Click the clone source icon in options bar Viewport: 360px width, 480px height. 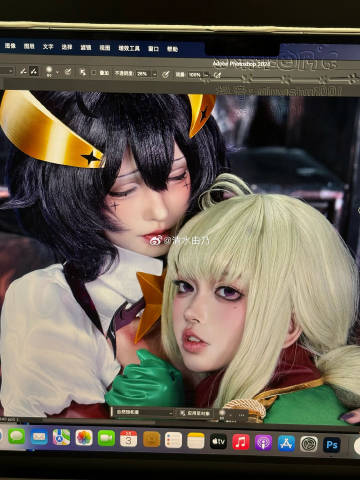(x=83, y=72)
